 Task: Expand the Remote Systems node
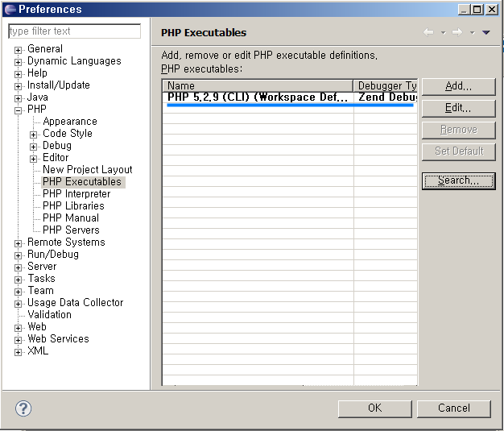coord(18,243)
